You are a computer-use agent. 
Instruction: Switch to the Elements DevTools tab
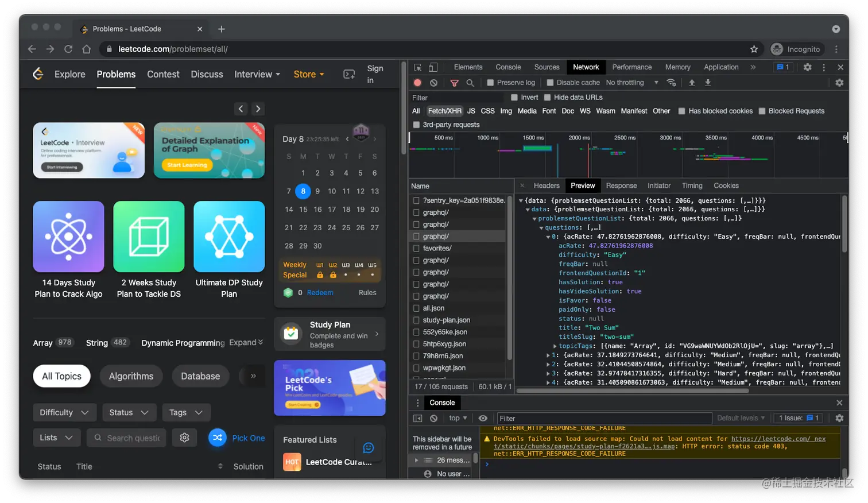[468, 67]
